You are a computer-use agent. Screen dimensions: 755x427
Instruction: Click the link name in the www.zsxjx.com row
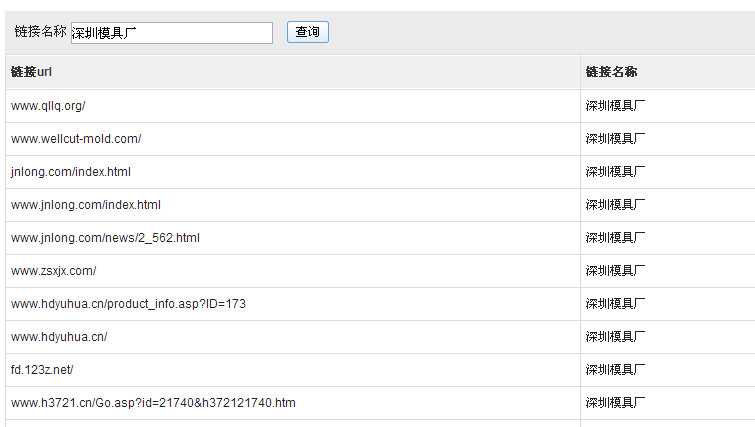coord(615,271)
